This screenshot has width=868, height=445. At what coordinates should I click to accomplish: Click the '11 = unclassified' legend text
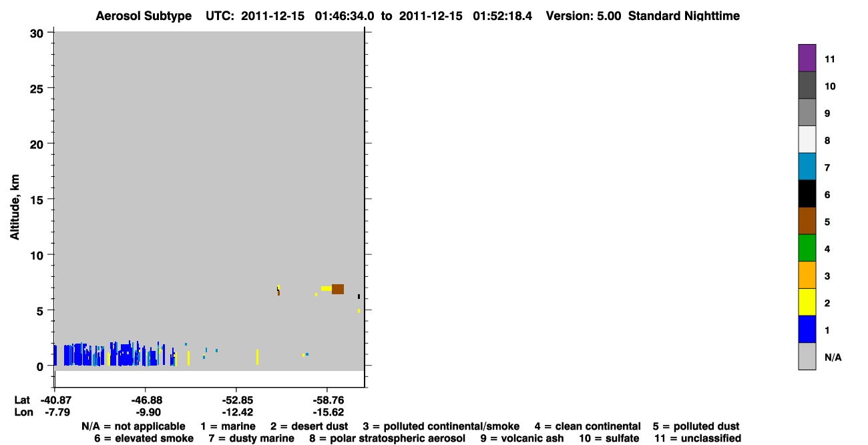[x=697, y=438]
